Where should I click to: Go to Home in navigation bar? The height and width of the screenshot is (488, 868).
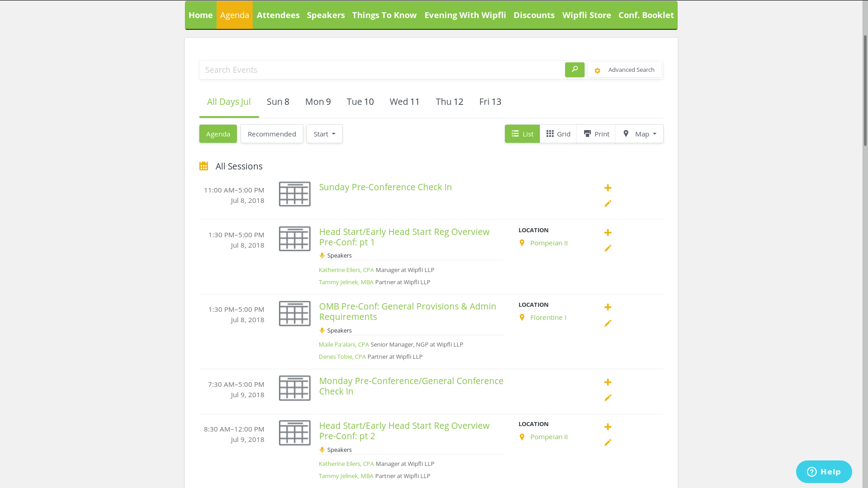coord(201,15)
